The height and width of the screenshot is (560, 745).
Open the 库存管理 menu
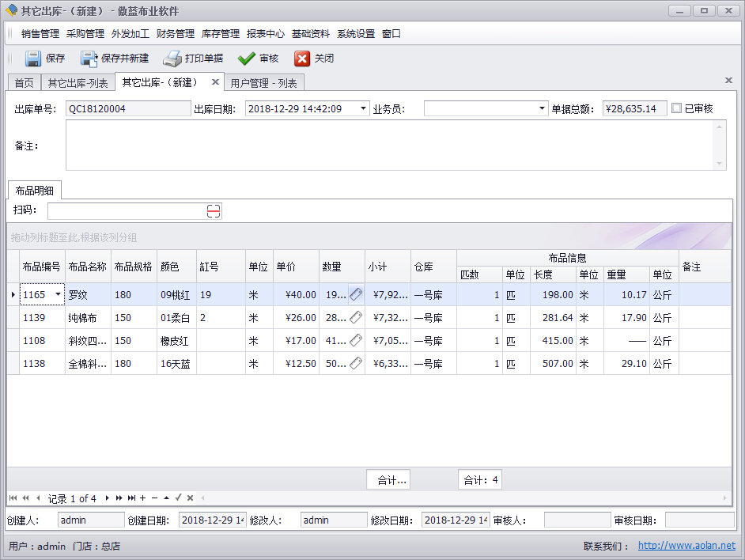tap(220, 34)
